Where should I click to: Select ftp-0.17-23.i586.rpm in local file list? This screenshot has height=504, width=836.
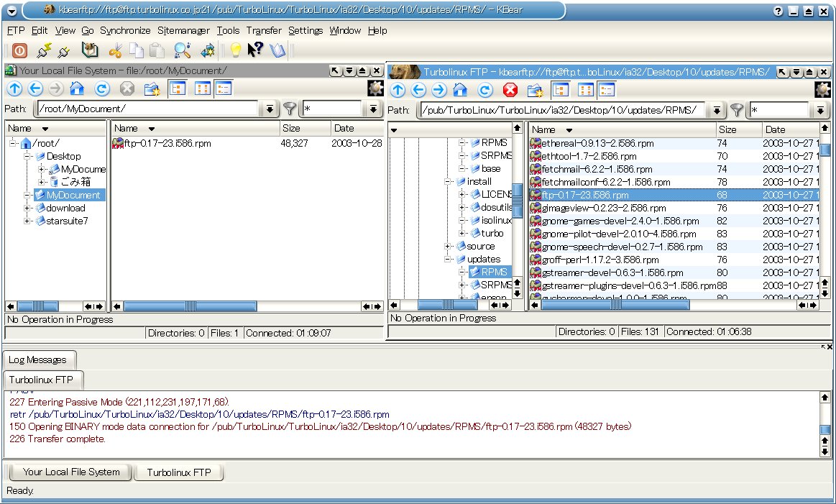[x=162, y=143]
